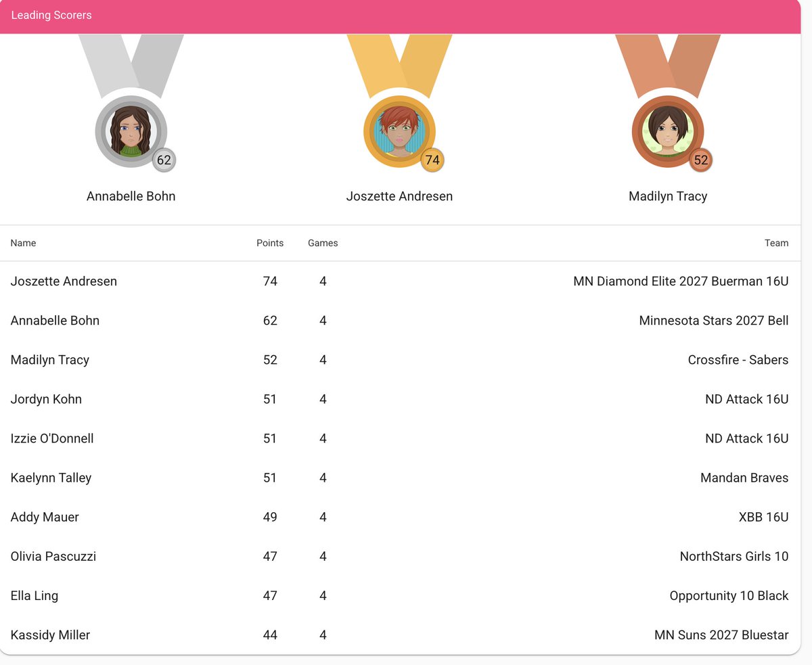Select the Jordyn Kohn row name

[46, 399]
